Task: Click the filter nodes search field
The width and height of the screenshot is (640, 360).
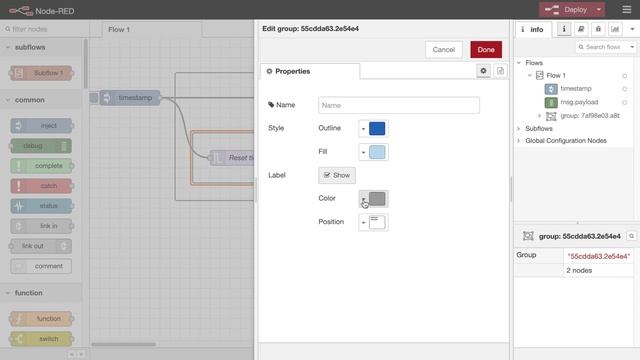Action: [44, 29]
